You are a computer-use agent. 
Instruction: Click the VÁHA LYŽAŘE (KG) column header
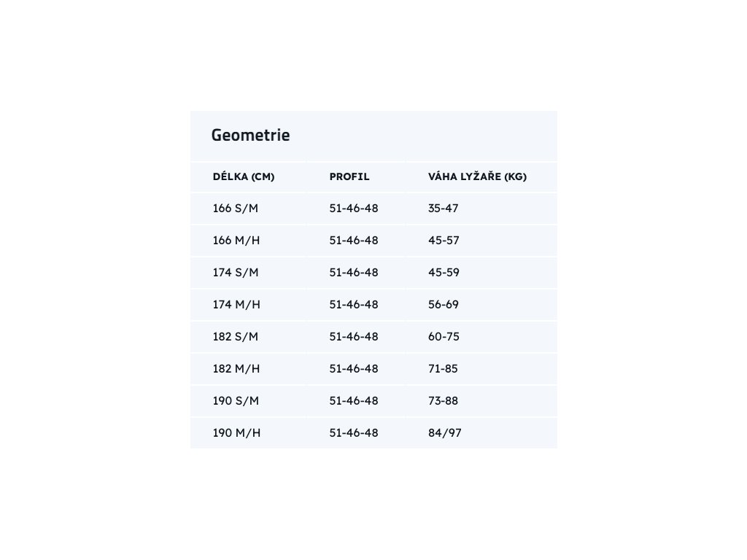pos(477,176)
